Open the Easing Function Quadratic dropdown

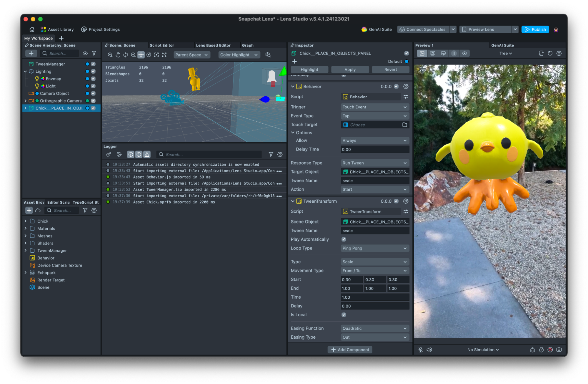point(374,328)
